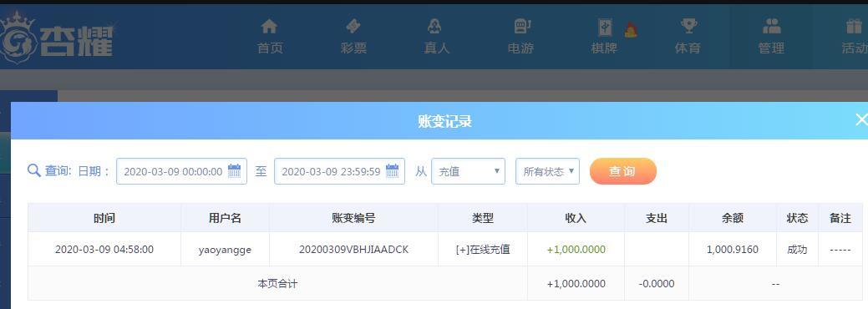Open the 电游 slot machine icon
The image size is (868, 309).
pyautogui.click(x=521, y=26)
